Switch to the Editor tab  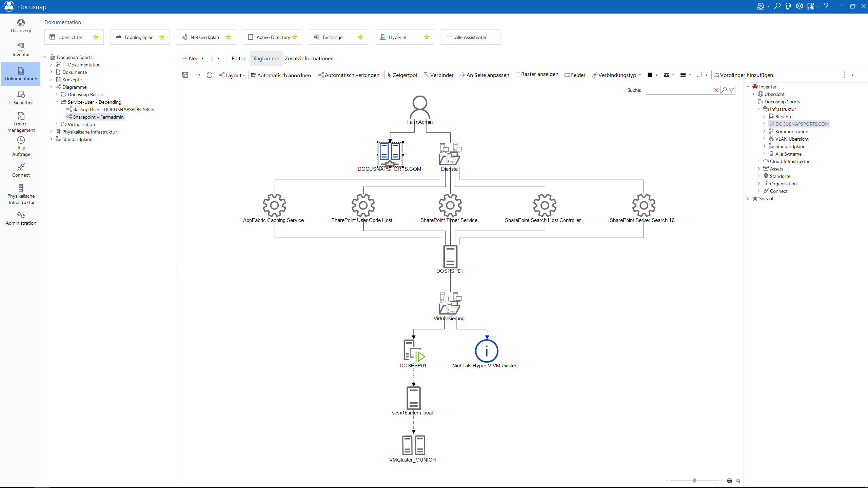coord(238,58)
